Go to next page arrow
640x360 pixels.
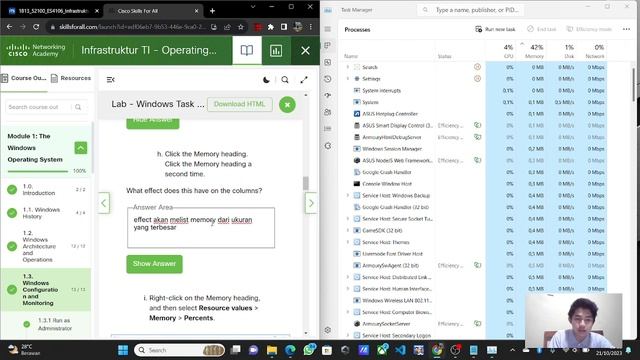pos(311,203)
